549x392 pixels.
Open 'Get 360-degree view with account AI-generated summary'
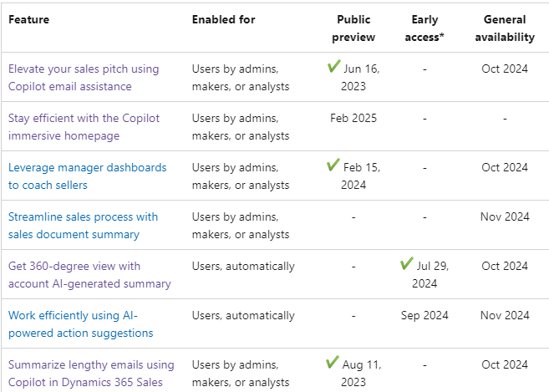(89, 275)
